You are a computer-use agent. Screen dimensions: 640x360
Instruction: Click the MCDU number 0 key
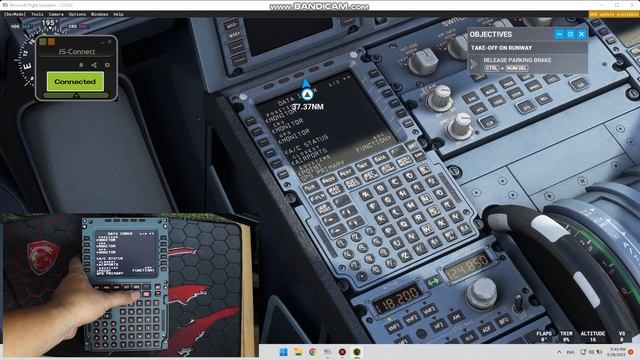376,269
